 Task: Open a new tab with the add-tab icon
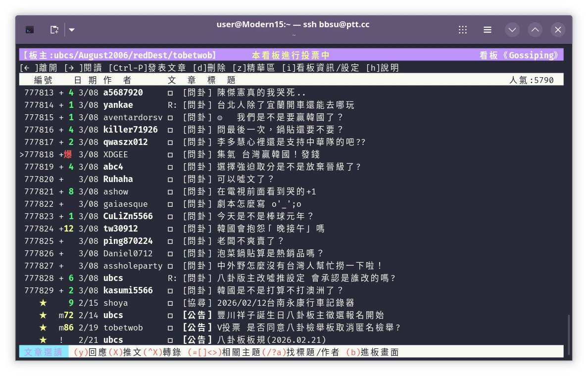point(54,30)
